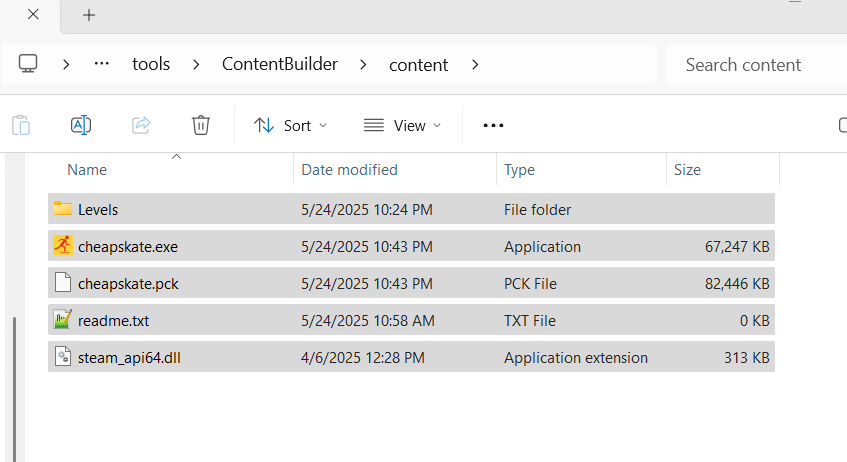
Task: Click the 313 KB size cell
Action: 747,358
